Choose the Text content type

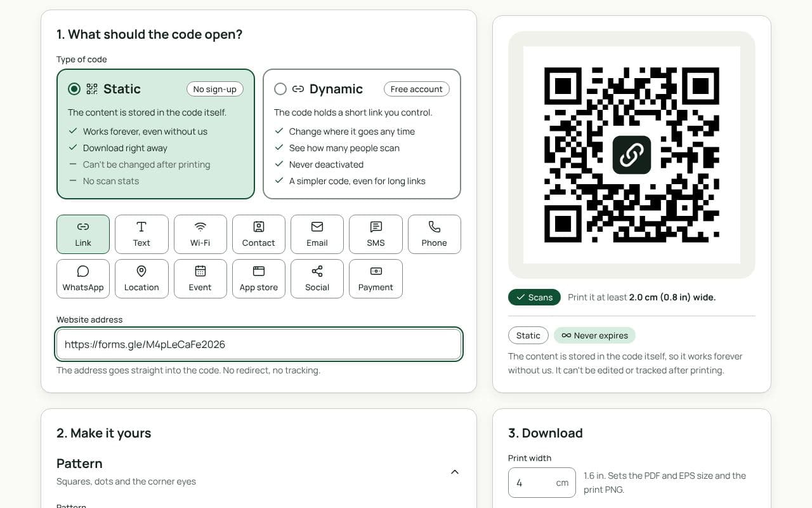coord(141,234)
